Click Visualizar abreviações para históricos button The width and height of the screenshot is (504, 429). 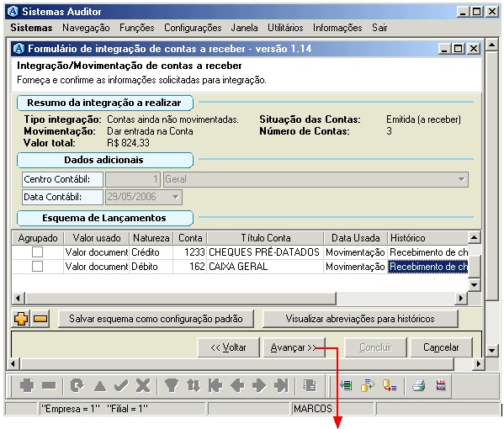360,319
